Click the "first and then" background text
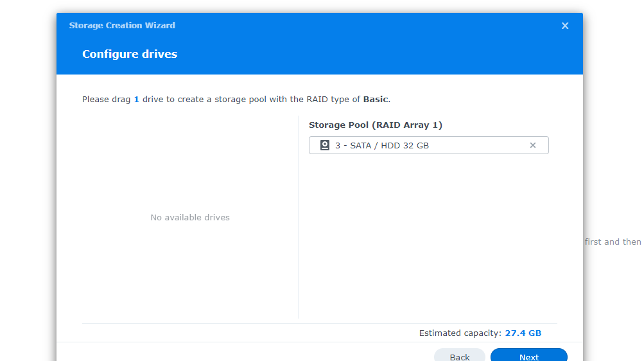The image size is (644, 361). pos(613,242)
